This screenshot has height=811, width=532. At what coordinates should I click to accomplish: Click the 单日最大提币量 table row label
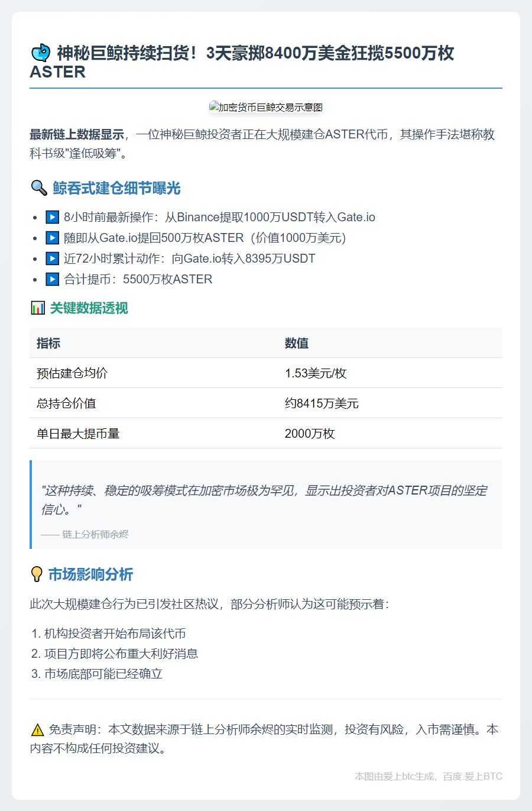point(78,434)
